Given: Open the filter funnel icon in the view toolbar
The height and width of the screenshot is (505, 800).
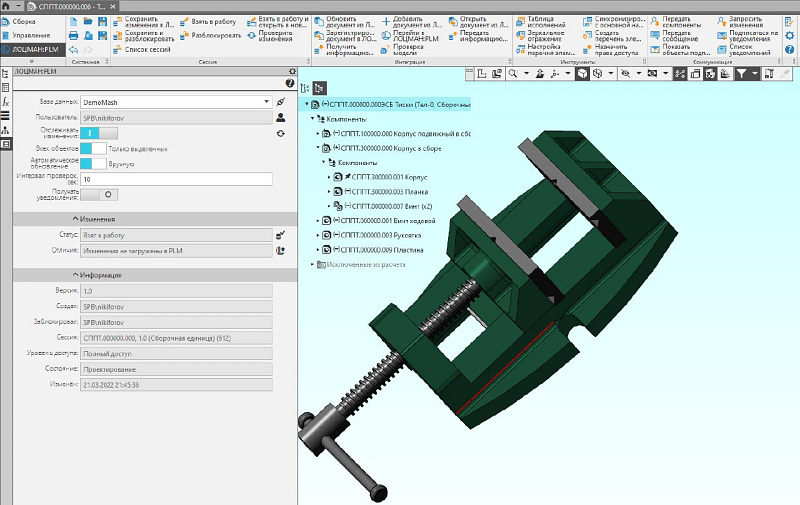Looking at the screenshot, I should [x=742, y=74].
